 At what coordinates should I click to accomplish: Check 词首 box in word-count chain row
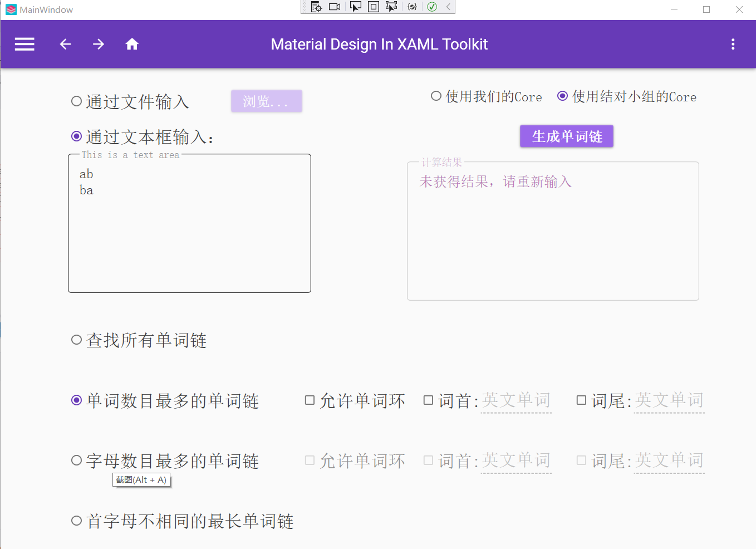(428, 400)
